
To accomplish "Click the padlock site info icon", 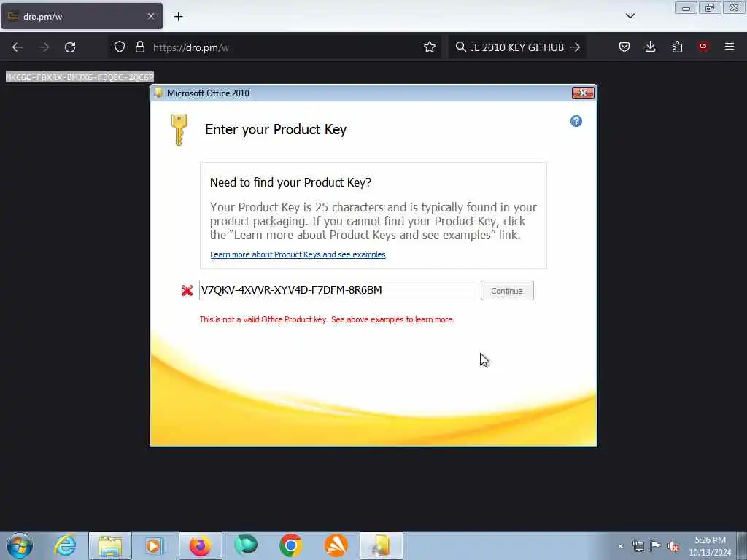I will click(139, 47).
